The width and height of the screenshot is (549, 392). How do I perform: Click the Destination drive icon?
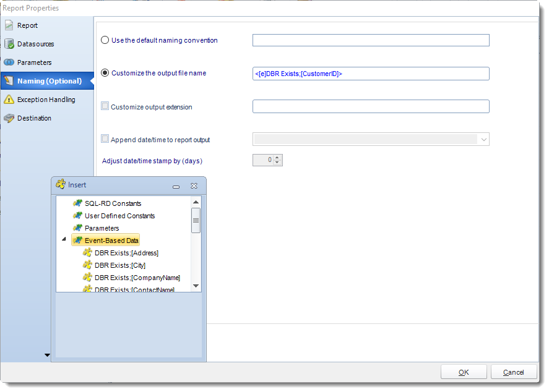point(9,118)
